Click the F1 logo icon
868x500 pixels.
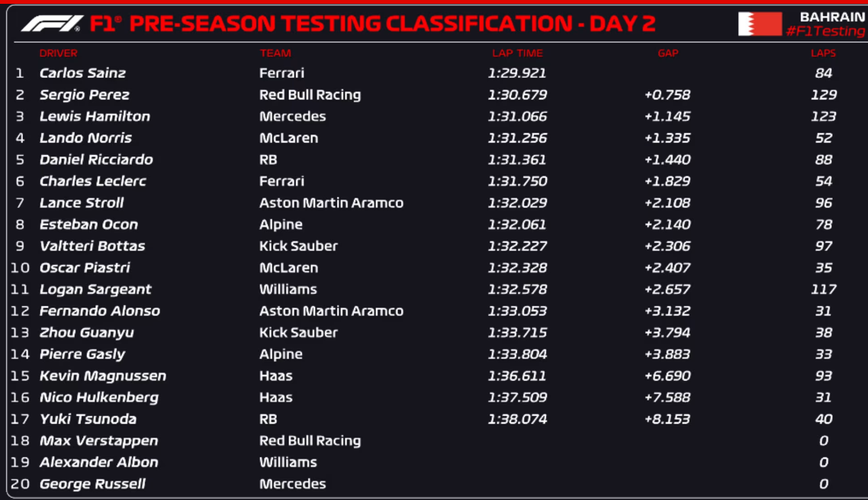coord(50,24)
